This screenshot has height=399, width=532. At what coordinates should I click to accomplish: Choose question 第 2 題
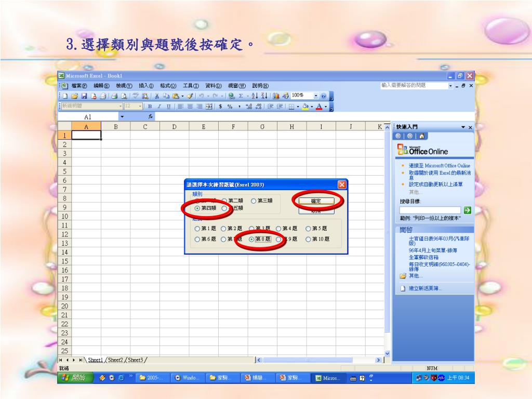click(223, 229)
